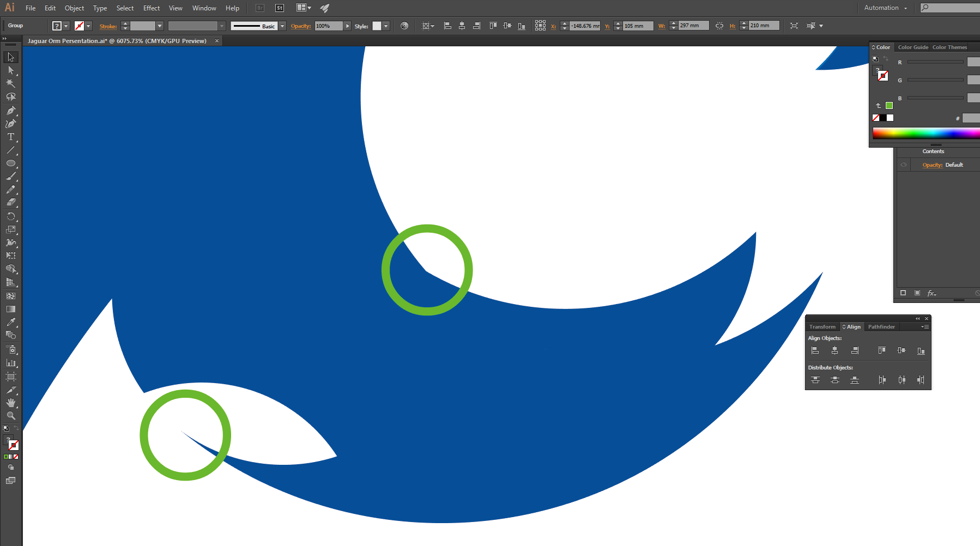Open the Automation workspace switcher
The height and width of the screenshot is (546, 980).
(886, 8)
